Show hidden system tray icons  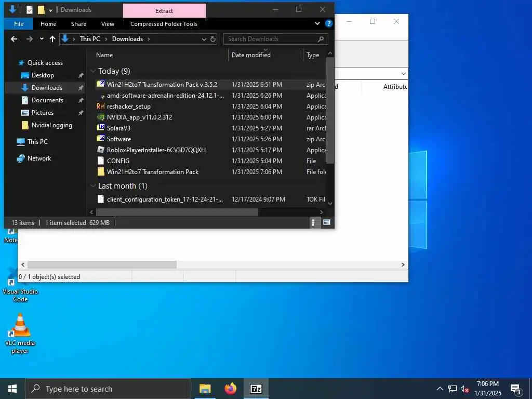(440, 389)
